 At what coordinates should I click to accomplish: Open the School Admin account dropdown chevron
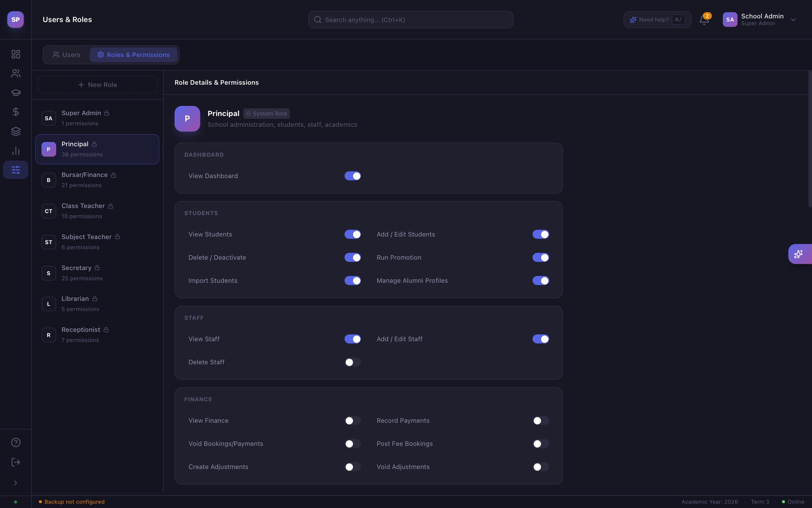(793, 20)
